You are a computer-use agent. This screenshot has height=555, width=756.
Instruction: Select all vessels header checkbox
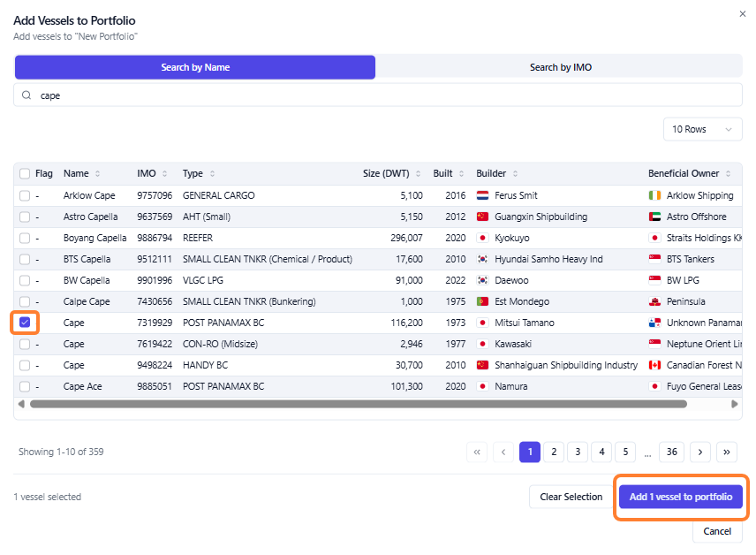coord(25,174)
